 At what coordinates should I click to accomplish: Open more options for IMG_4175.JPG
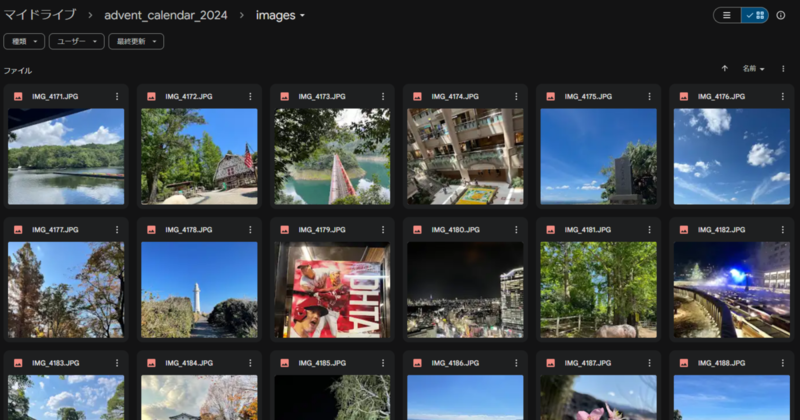[649, 96]
